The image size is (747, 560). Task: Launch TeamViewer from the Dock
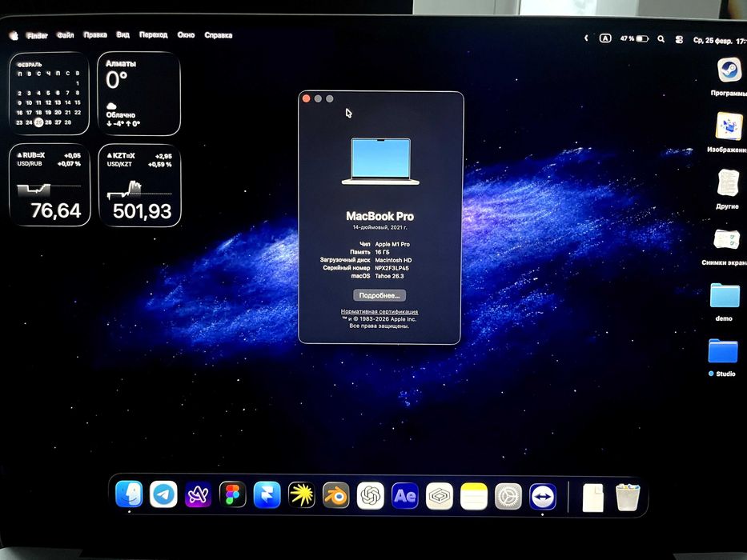coord(543,497)
